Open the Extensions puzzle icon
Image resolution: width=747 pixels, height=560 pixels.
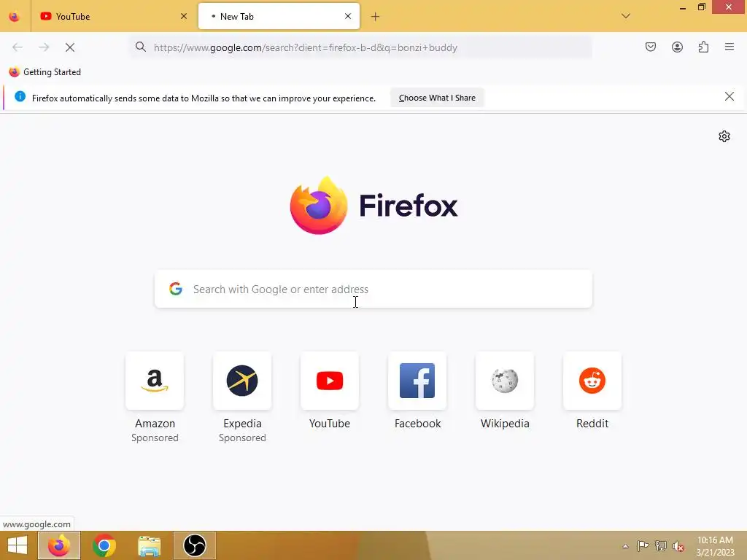tap(704, 47)
